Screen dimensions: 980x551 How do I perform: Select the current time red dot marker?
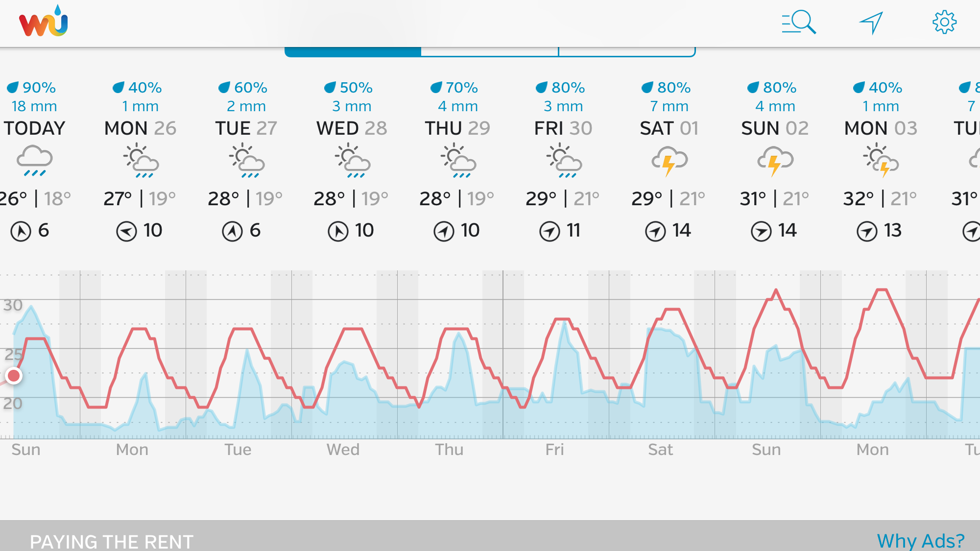[x=14, y=376]
